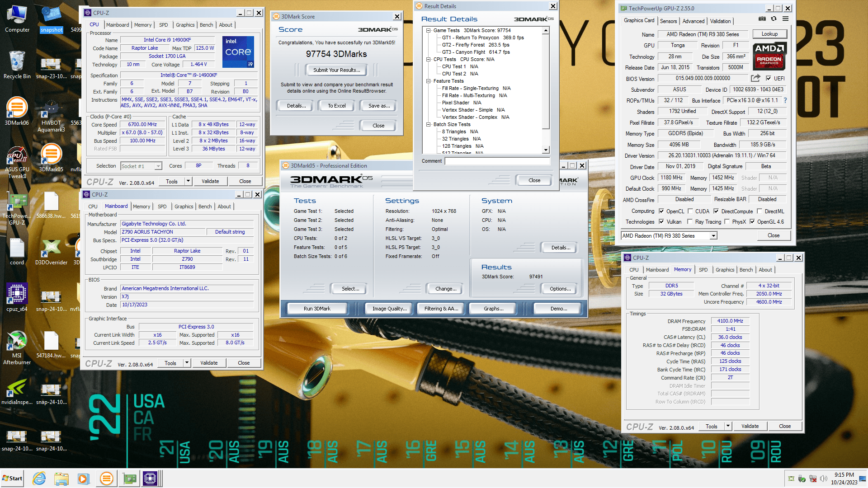
Task: Select the TechPowerUp GPU-Z desktop icon
Action: coord(17,209)
